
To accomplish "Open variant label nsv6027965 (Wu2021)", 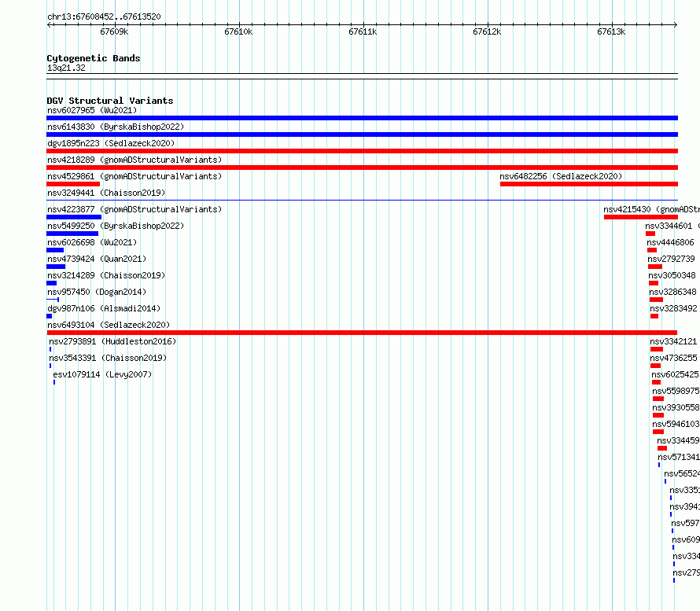I will coord(92,110).
